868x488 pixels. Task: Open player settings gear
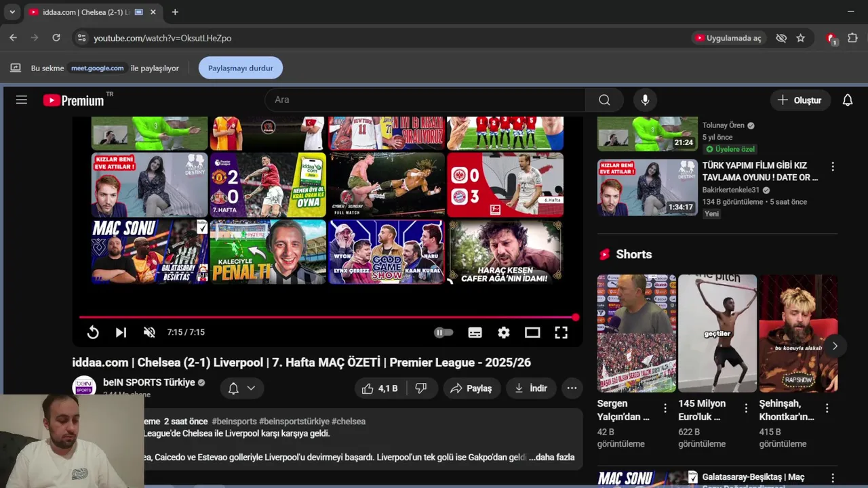coord(503,332)
